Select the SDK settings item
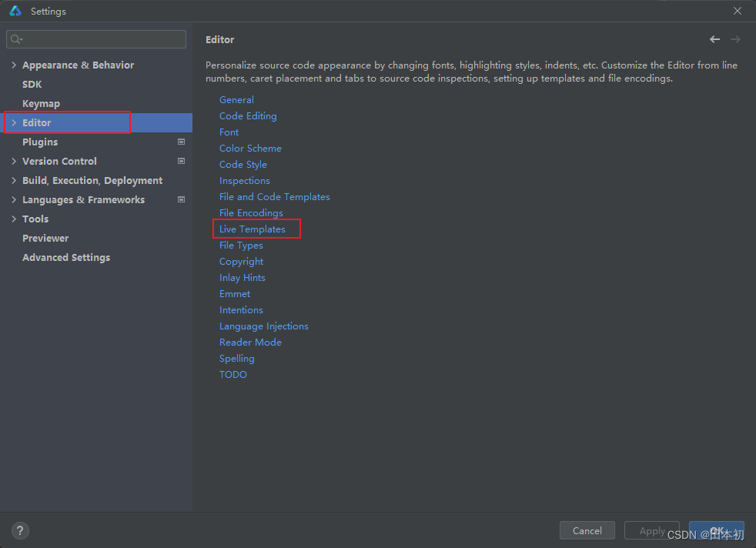This screenshot has width=756, height=548. click(x=32, y=85)
